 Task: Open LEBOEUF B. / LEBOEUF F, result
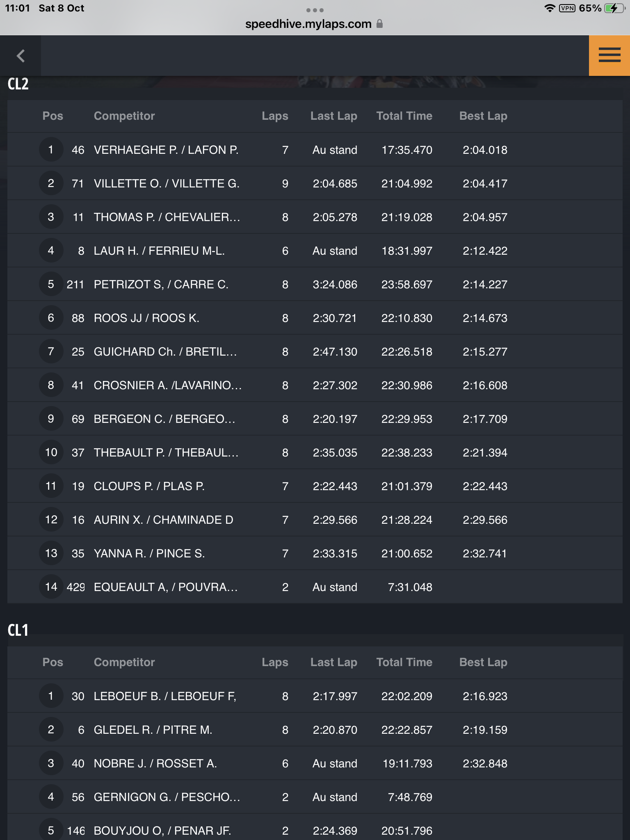[315, 696]
